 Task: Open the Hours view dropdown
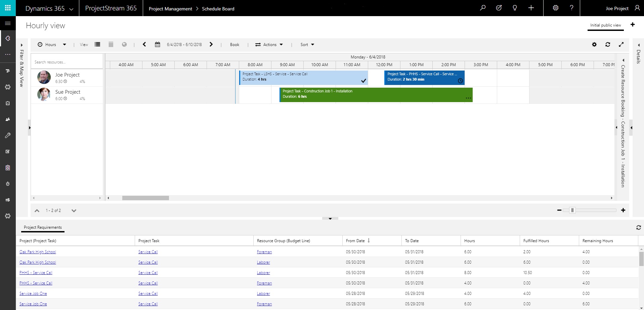52,45
